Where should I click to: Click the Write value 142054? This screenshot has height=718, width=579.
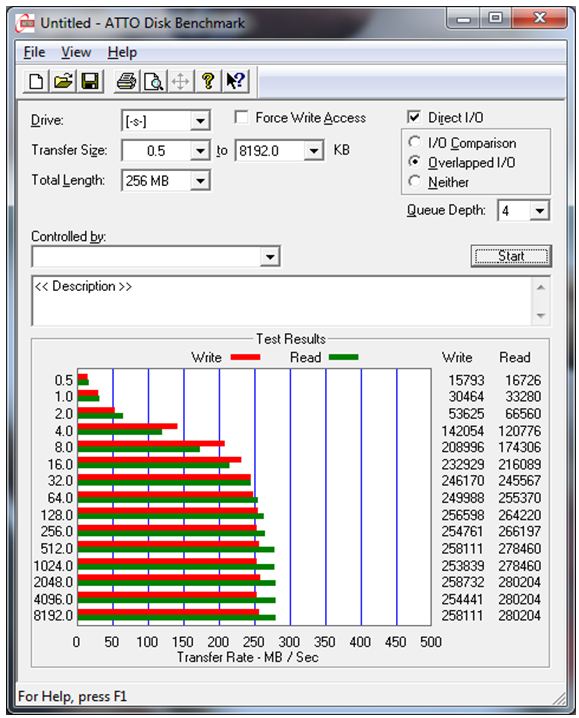point(463,431)
